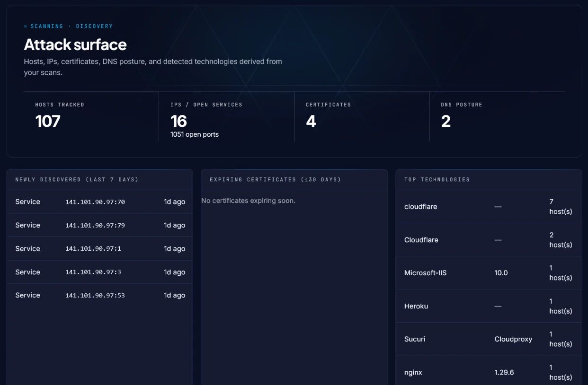Open service row 141.101.90.97:79
The height and width of the screenshot is (385, 588).
click(x=100, y=225)
